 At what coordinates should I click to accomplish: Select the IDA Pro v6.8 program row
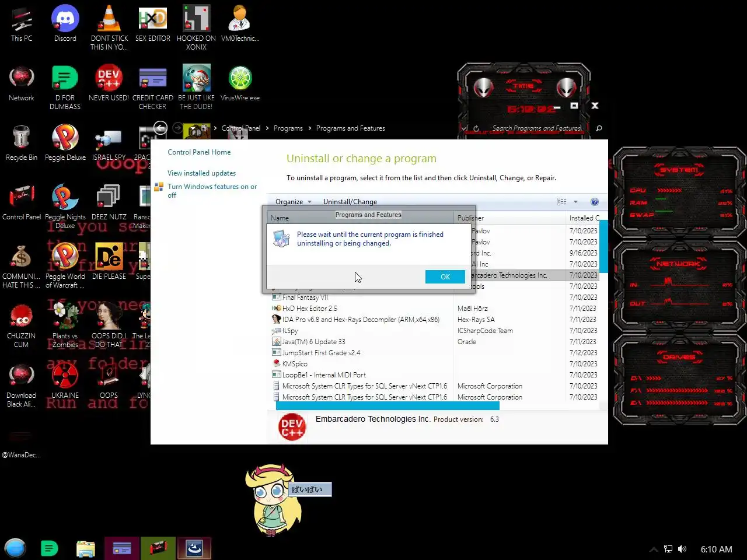tap(435, 320)
